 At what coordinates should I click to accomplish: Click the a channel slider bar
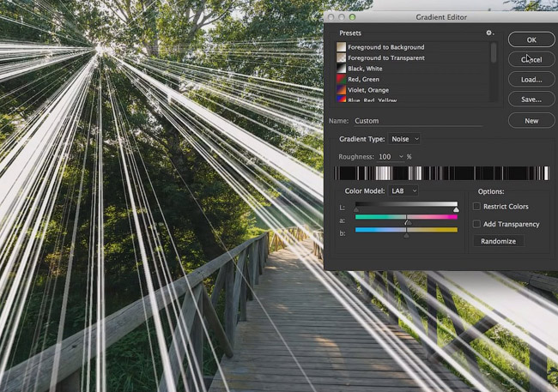[406, 217]
